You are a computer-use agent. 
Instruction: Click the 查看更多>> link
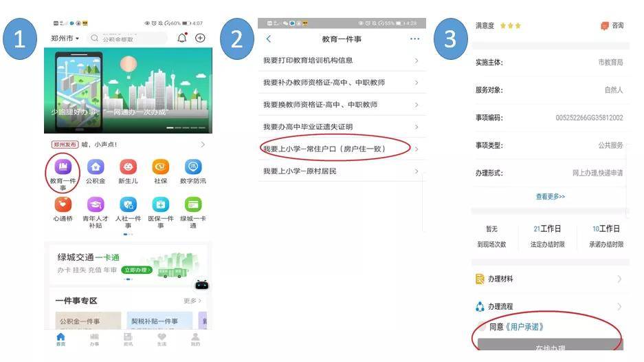click(550, 197)
